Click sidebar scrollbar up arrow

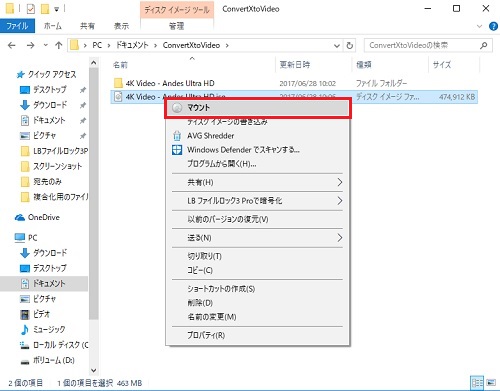coord(94,63)
